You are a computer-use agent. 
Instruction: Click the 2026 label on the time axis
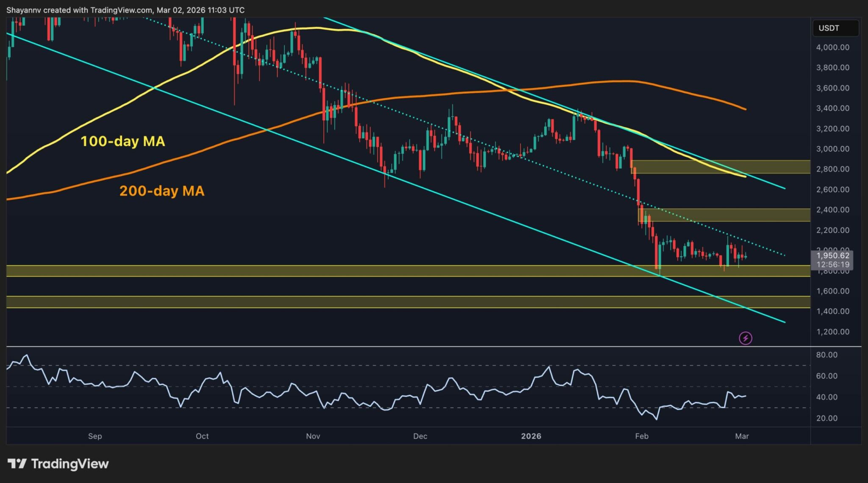pyautogui.click(x=531, y=436)
